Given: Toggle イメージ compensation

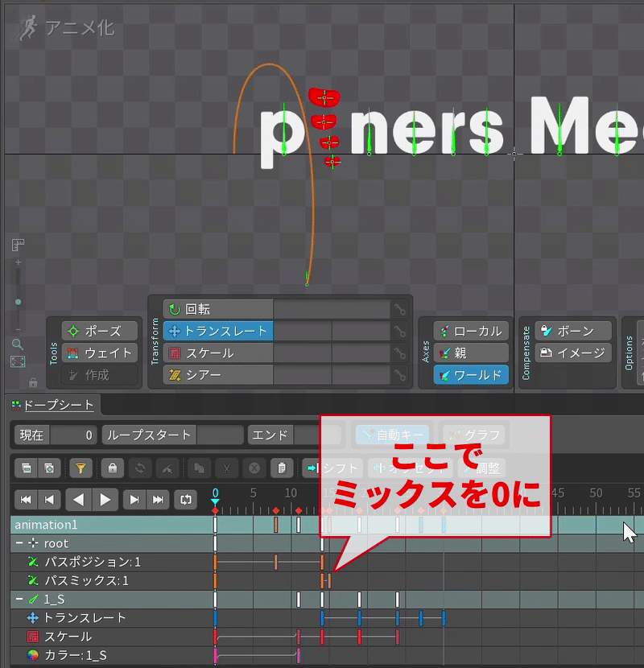Looking at the screenshot, I should tap(573, 353).
